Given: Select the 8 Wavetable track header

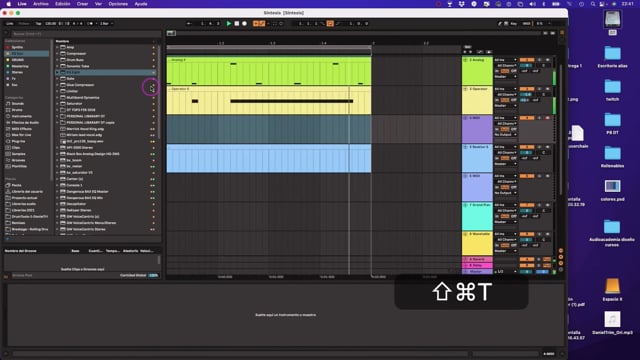Looking at the screenshot, I should pyautogui.click(x=477, y=244).
